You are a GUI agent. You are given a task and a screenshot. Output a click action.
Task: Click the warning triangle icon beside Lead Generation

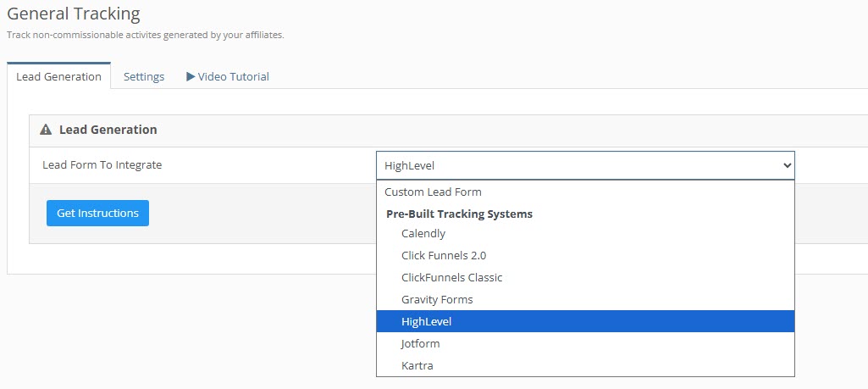[46, 130]
